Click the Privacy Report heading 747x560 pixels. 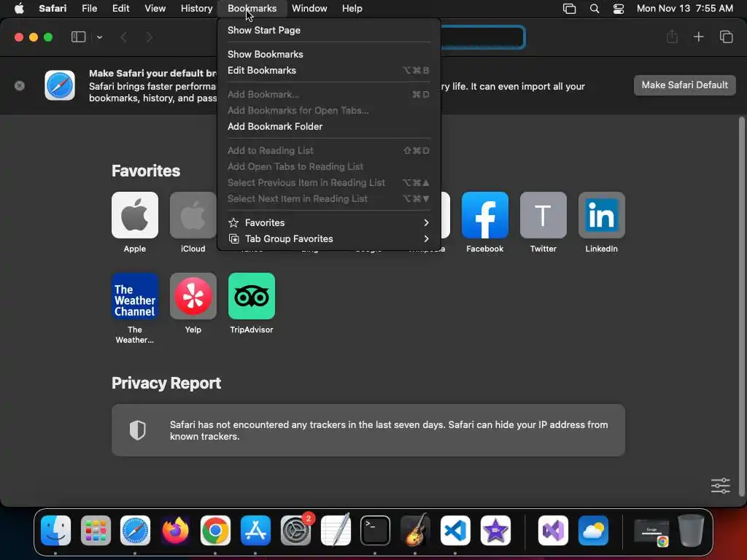(166, 384)
